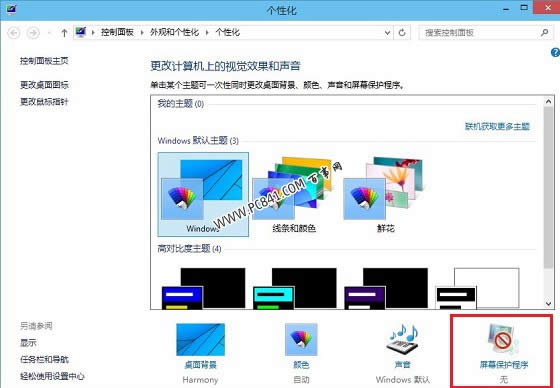Viewport: 560px width, 388px height.
Task: Refresh the control panel view
Action: click(402, 33)
